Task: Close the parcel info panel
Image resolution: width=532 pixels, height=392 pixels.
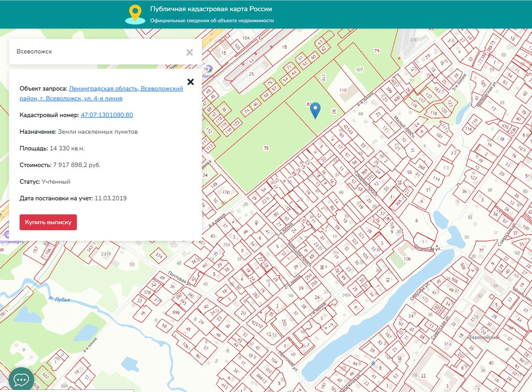Action: (x=191, y=82)
